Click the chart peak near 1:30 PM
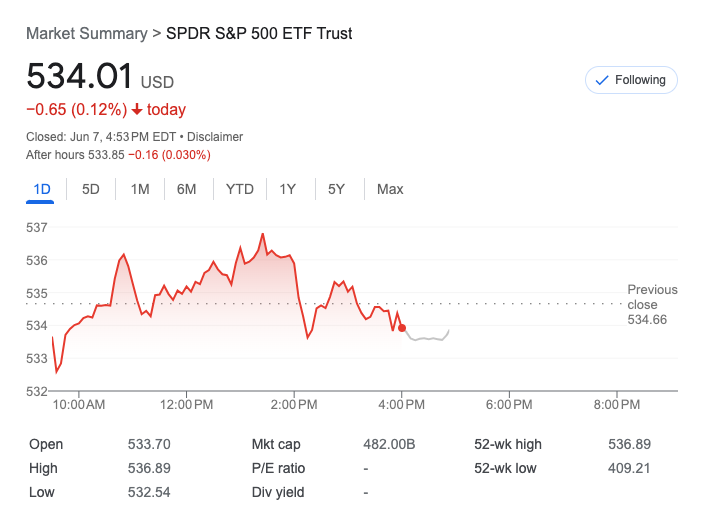Viewport: 708px width, 514px height. click(263, 234)
